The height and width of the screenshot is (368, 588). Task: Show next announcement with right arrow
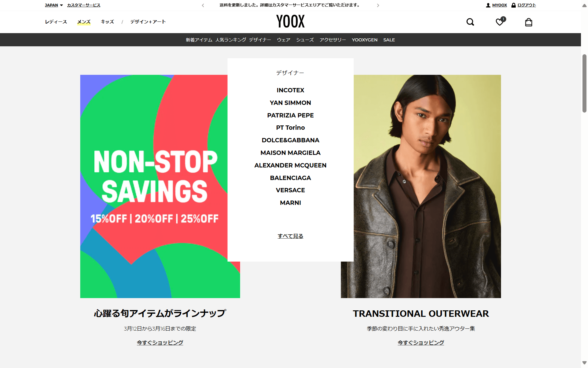tap(378, 5)
